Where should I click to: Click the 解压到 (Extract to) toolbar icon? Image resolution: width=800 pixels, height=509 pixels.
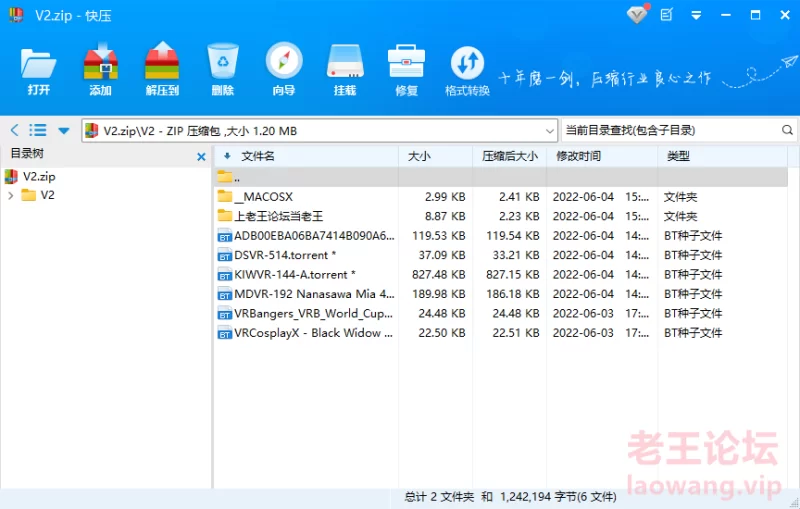coord(162,70)
